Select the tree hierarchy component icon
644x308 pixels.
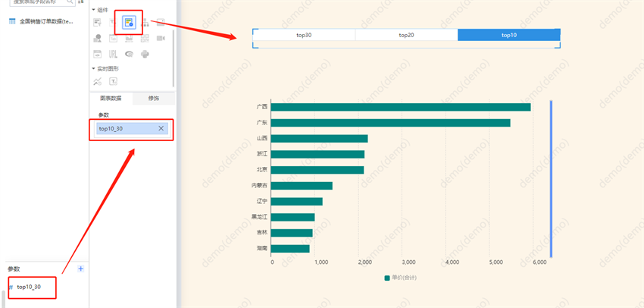click(x=145, y=24)
